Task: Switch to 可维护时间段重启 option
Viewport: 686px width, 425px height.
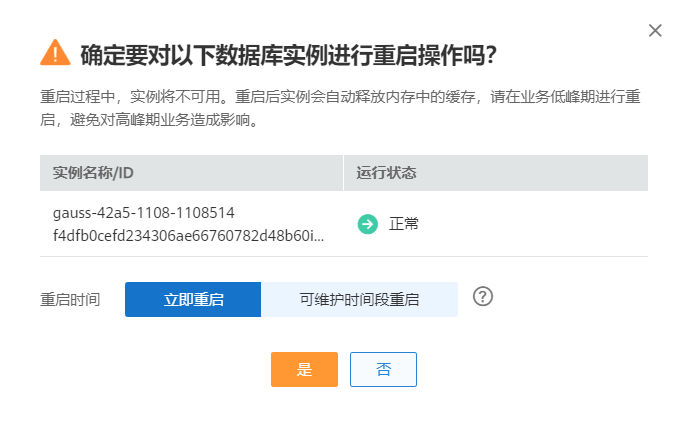Action: pyautogui.click(x=359, y=299)
